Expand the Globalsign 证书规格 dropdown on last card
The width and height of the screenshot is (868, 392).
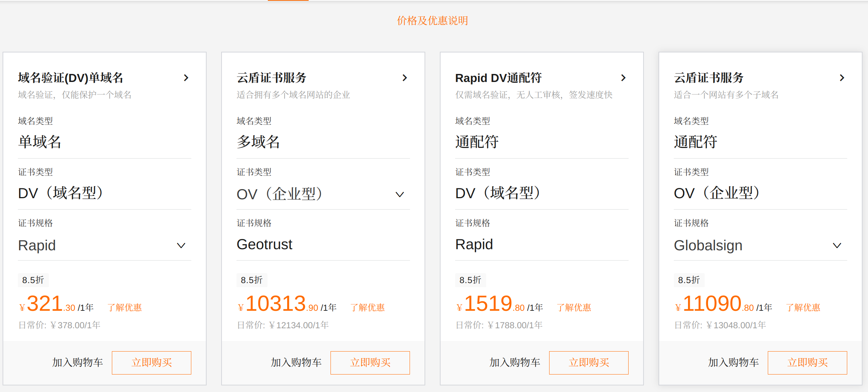(837, 246)
